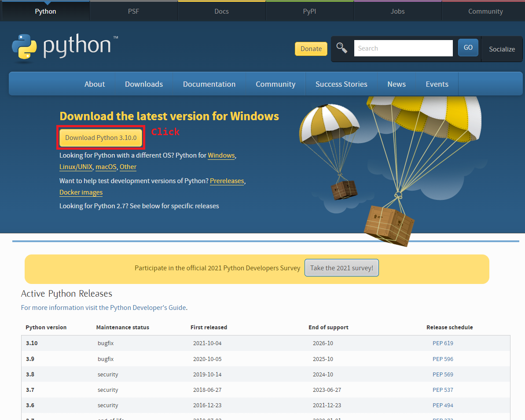525x420 pixels.
Task: Open the Events menu
Action: click(437, 84)
